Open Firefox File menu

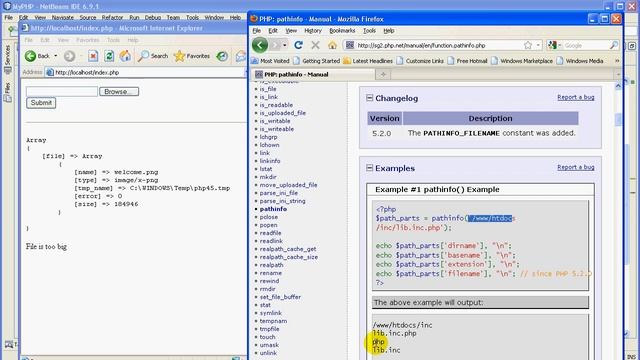tap(256, 31)
